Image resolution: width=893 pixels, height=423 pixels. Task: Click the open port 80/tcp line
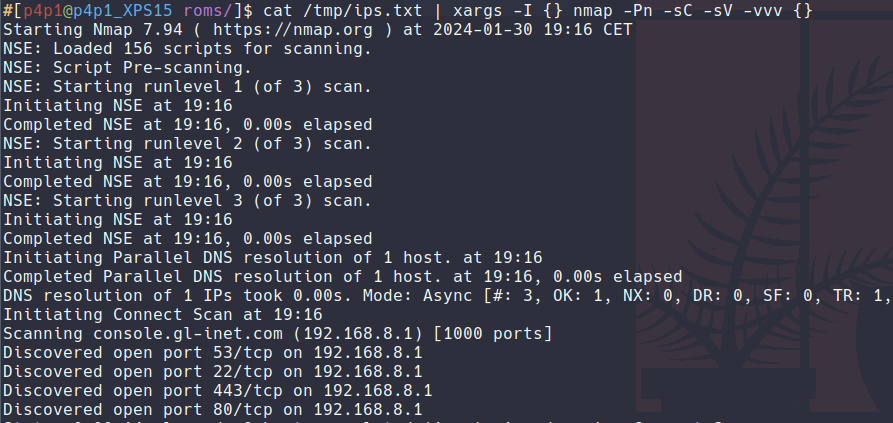[x=212, y=409]
